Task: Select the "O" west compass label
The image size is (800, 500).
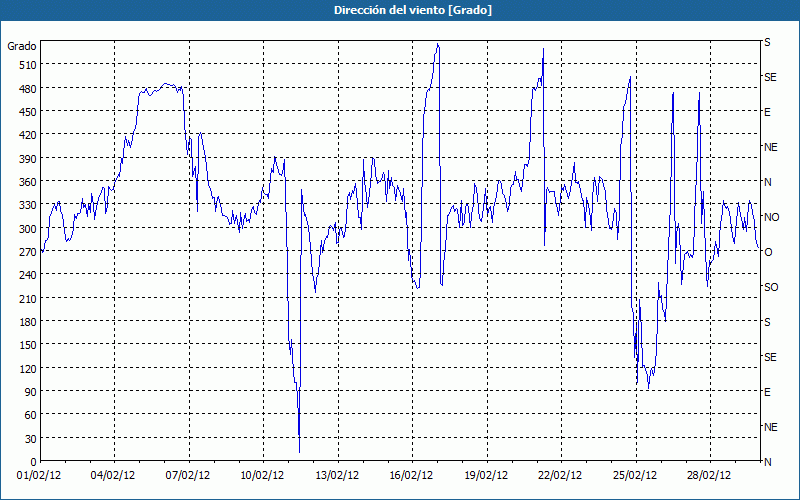Action: [768, 252]
